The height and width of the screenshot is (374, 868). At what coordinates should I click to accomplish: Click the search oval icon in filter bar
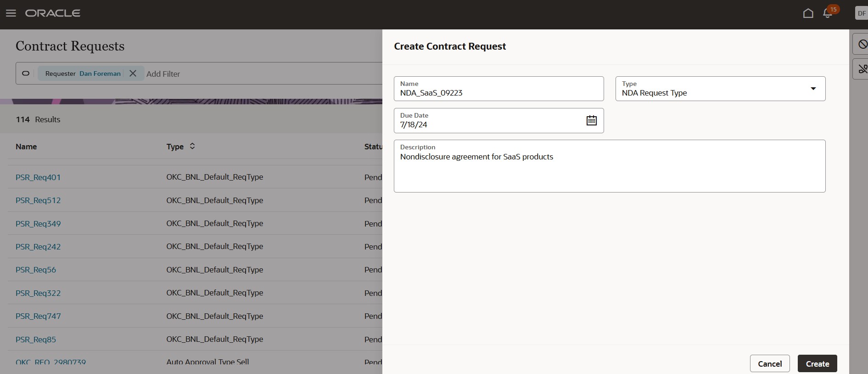(26, 74)
